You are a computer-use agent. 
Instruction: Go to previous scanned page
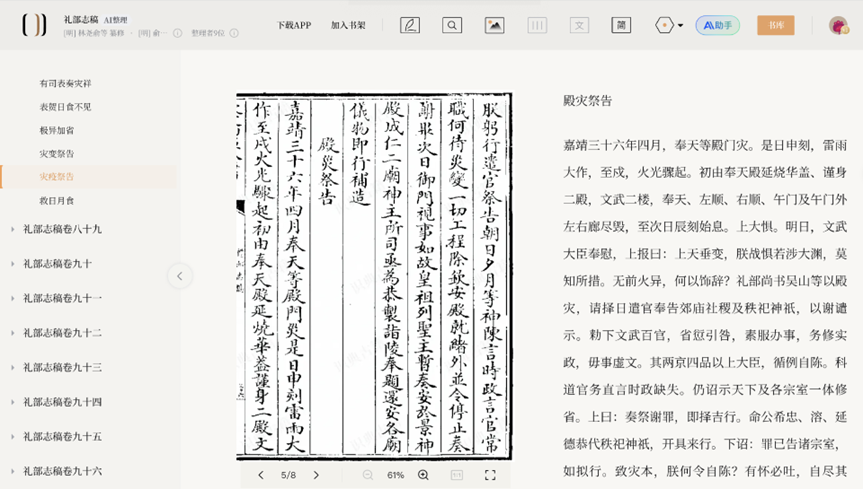click(261, 475)
